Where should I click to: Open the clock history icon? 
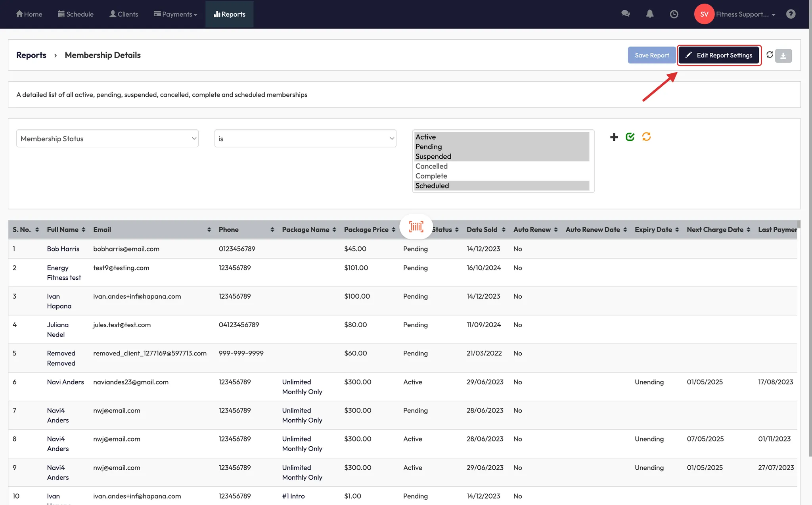click(x=674, y=14)
